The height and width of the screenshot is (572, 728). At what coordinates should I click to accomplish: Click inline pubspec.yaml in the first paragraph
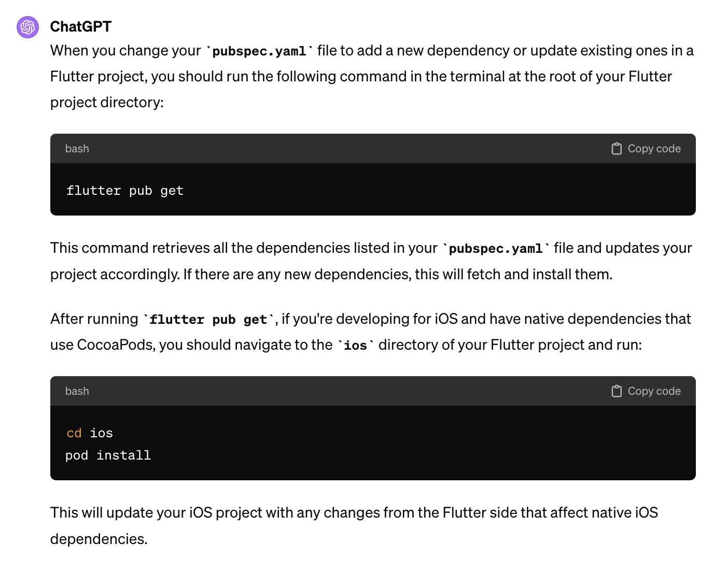pyautogui.click(x=259, y=51)
